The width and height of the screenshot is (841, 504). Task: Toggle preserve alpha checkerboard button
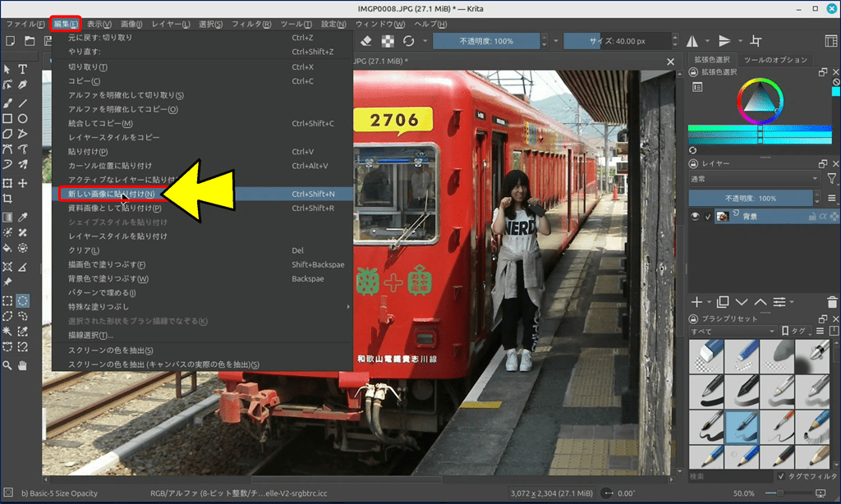coord(388,41)
